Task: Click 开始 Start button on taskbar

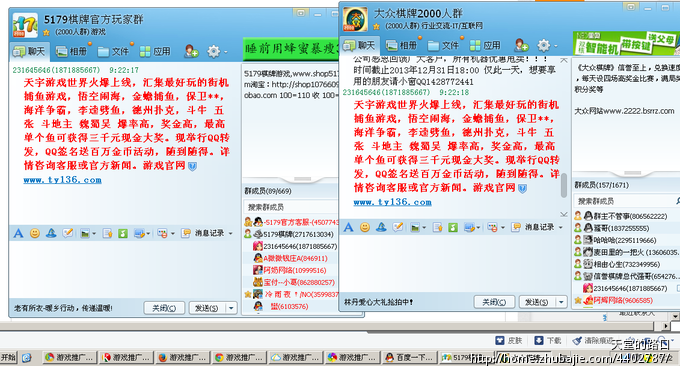Action: coord(8,358)
